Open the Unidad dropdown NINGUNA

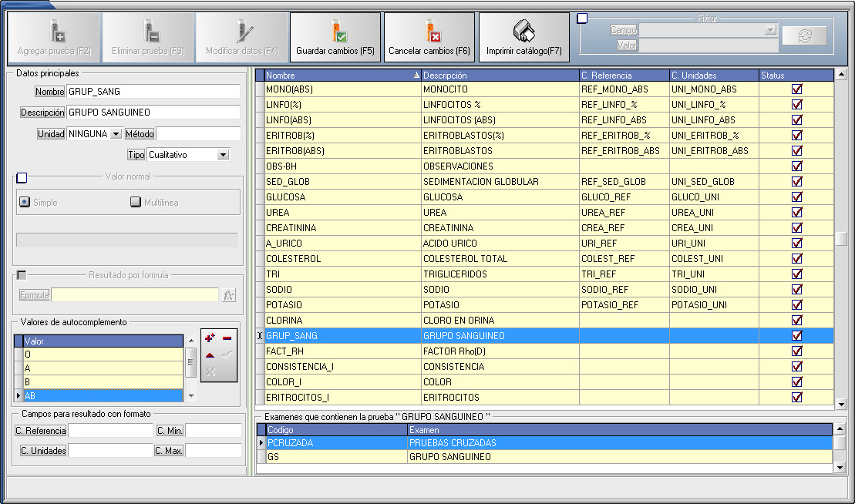click(116, 134)
